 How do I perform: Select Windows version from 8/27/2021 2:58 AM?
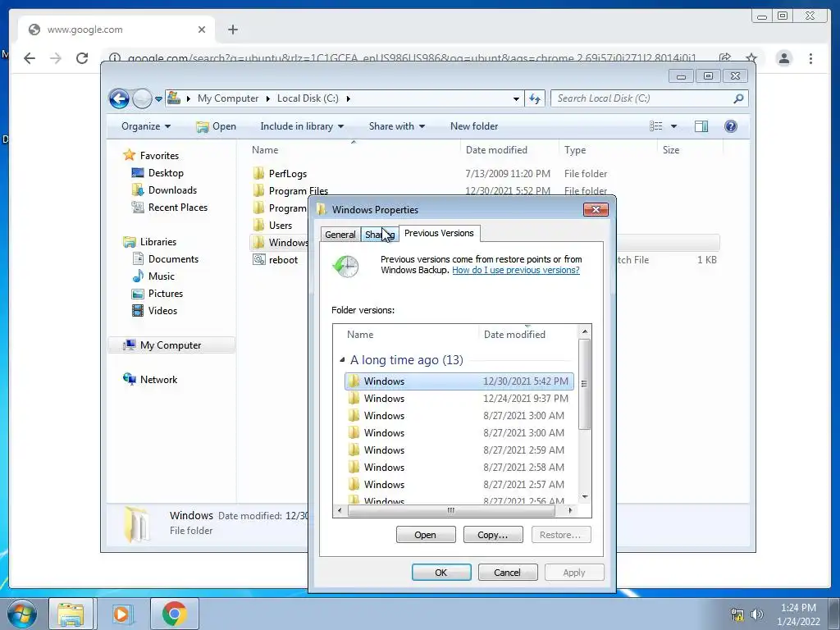[459, 467]
